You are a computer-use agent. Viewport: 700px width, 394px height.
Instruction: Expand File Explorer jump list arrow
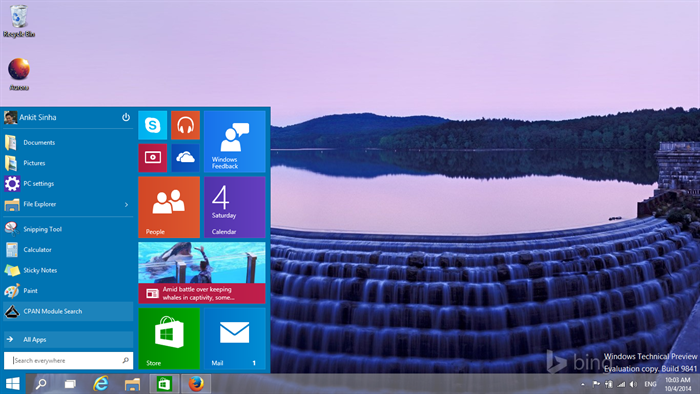(x=126, y=204)
